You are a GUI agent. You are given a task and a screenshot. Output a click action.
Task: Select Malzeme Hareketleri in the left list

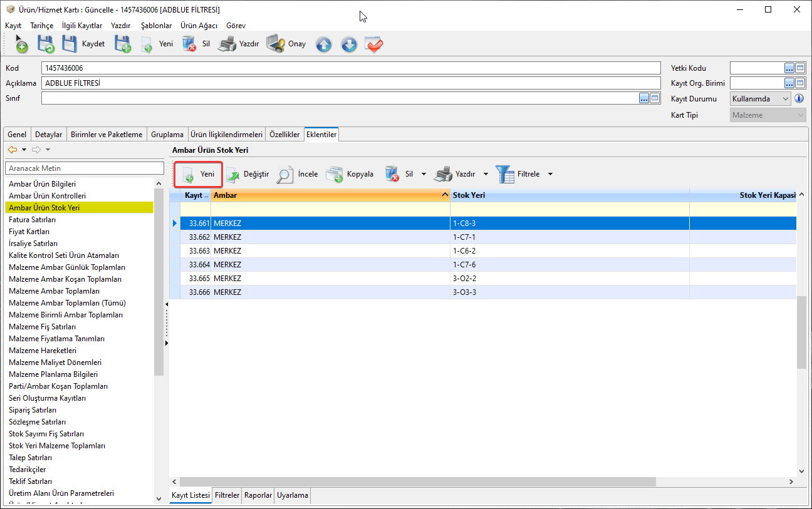click(x=43, y=351)
